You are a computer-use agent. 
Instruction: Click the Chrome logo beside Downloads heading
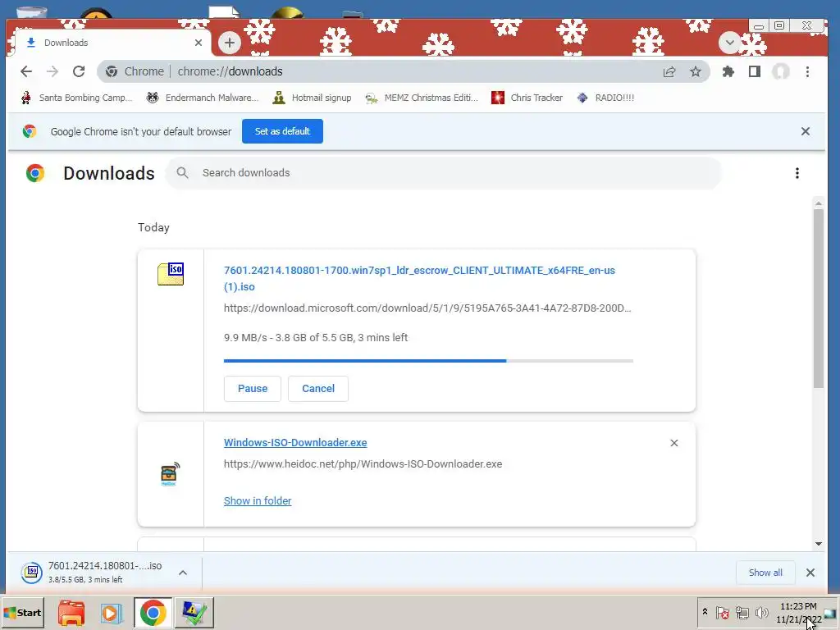[x=35, y=173]
